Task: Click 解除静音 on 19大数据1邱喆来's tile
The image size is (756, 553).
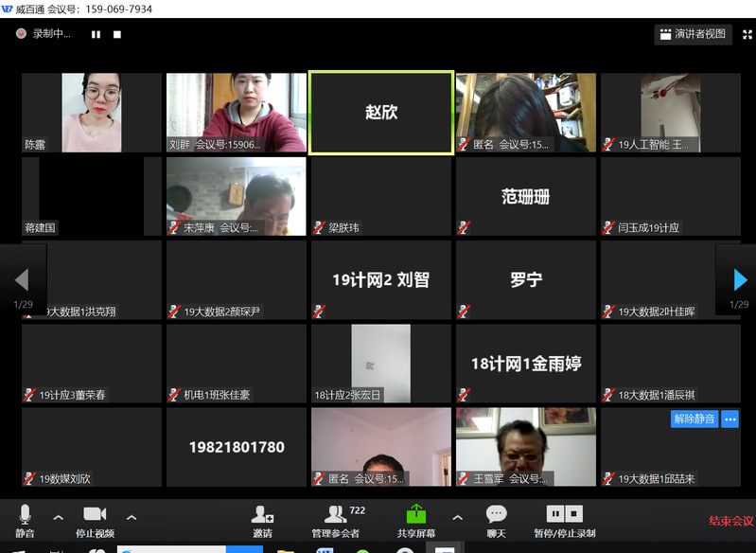Action: tap(694, 419)
